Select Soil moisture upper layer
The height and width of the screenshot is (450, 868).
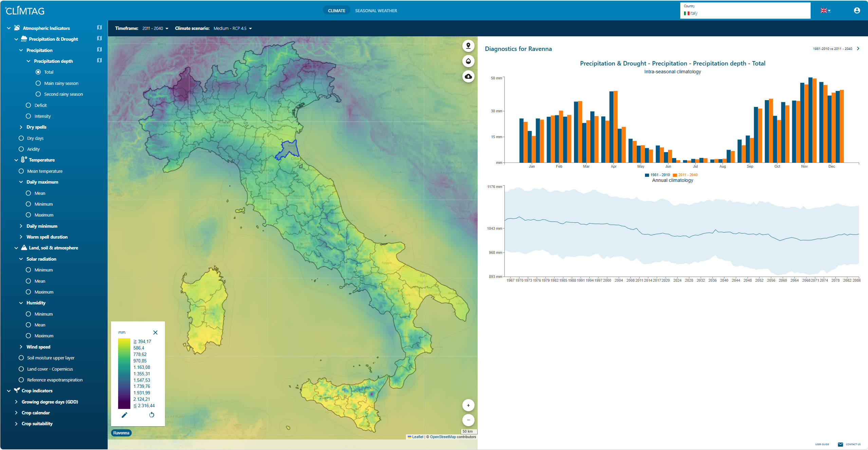pyautogui.click(x=21, y=358)
